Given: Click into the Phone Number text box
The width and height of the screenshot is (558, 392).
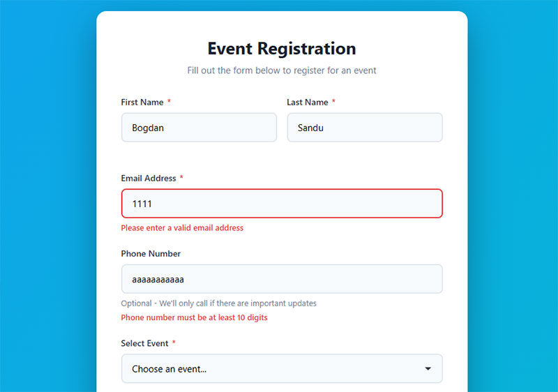Looking at the screenshot, I should [282, 279].
